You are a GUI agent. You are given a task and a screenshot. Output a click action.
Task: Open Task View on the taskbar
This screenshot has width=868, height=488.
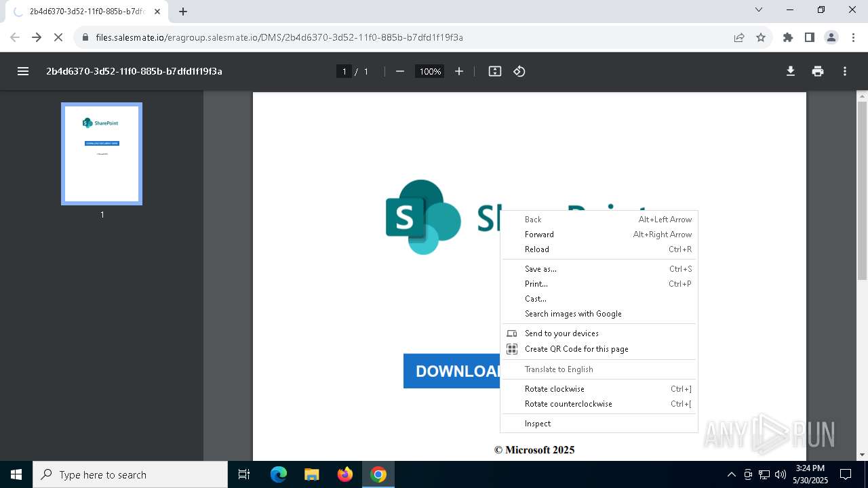[245, 474]
